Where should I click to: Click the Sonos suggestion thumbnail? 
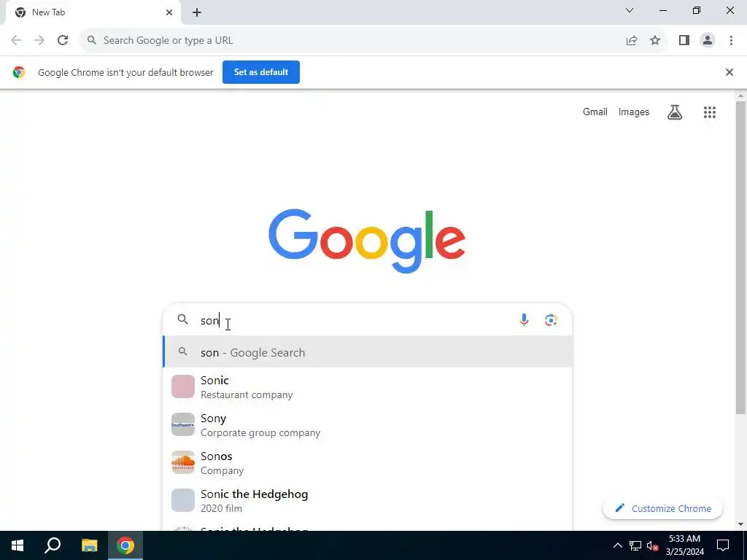(183, 462)
